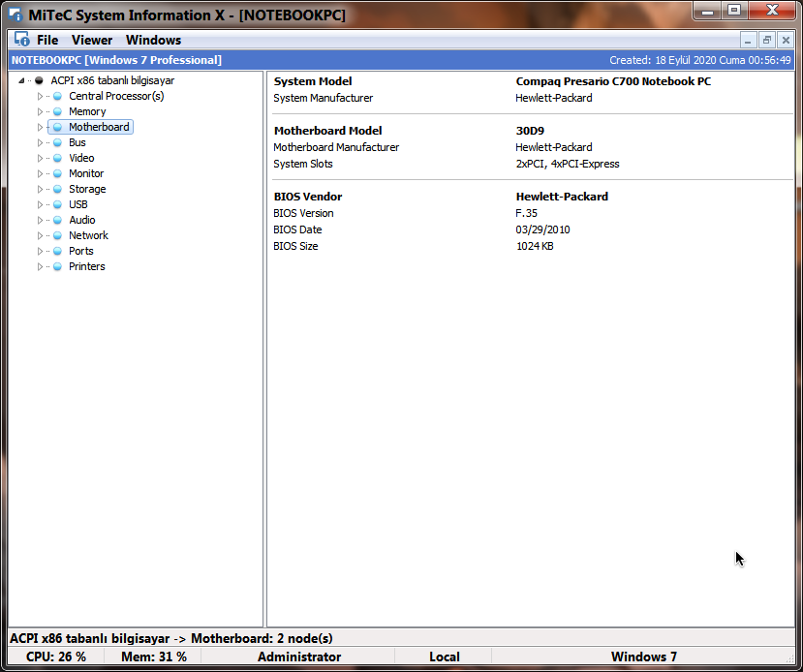Click the Administrator status bar entry

[x=299, y=657]
